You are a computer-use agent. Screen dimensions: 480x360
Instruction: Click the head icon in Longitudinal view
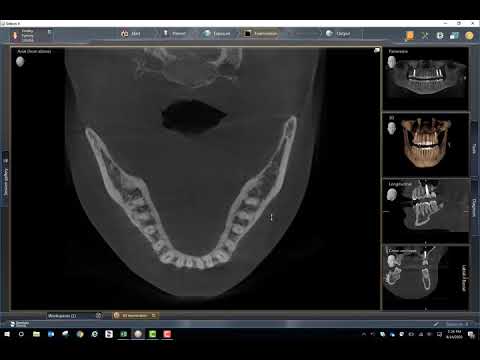click(x=392, y=194)
